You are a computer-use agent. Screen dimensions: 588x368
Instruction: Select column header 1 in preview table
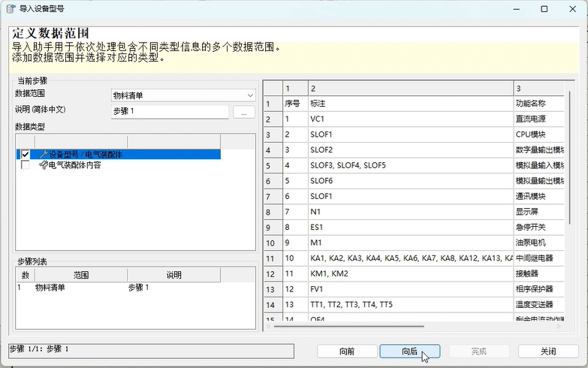coord(295,89)
